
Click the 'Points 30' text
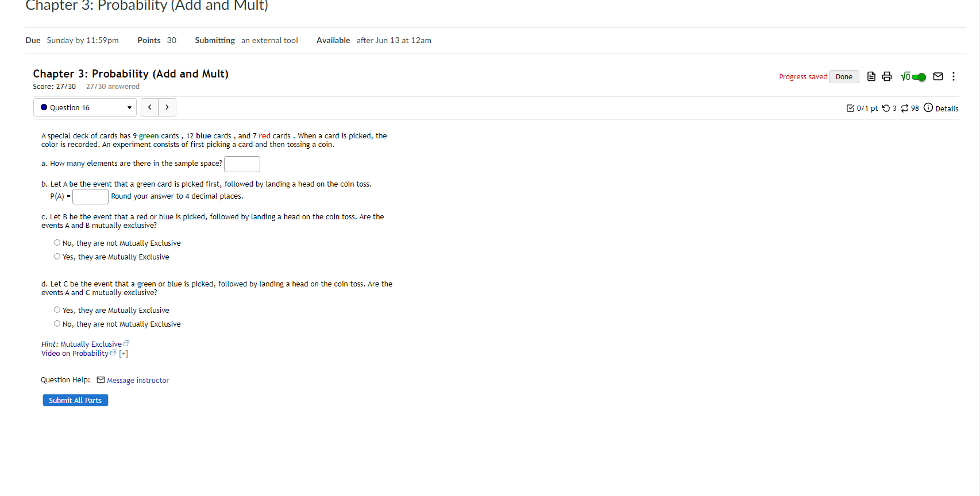point(157,40)
